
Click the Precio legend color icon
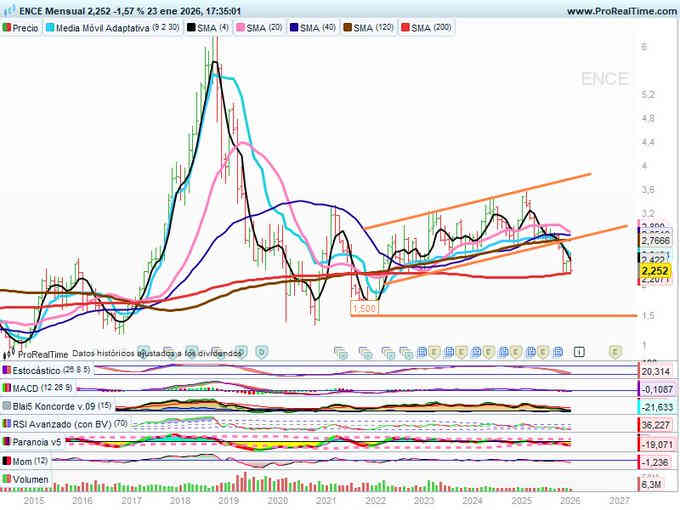tap(9, 29)
